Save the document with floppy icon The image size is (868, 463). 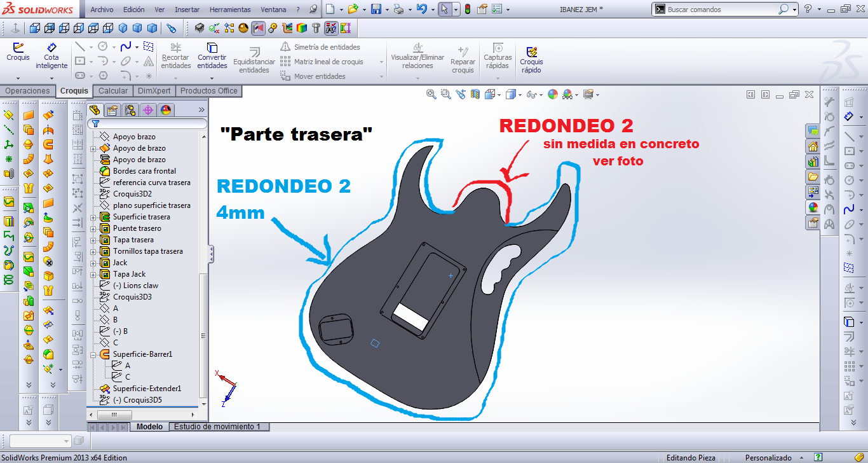point(376,9)
